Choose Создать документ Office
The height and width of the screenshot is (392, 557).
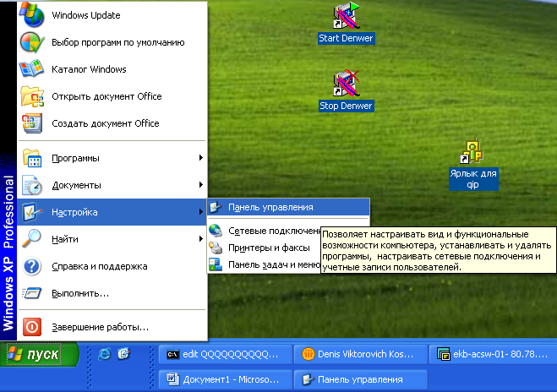[x=112, y=122]
